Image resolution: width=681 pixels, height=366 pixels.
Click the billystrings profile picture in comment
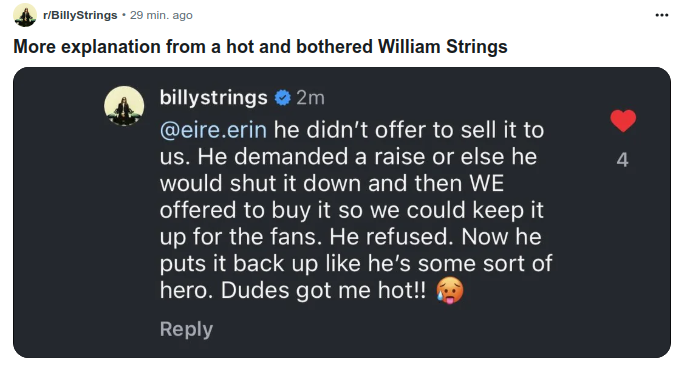(x=124, y=106)
